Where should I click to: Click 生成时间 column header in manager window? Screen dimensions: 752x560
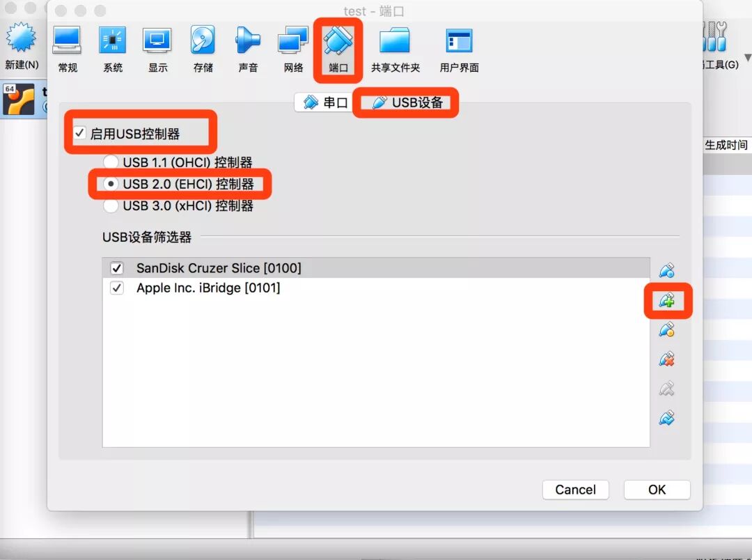coord(727,145)
